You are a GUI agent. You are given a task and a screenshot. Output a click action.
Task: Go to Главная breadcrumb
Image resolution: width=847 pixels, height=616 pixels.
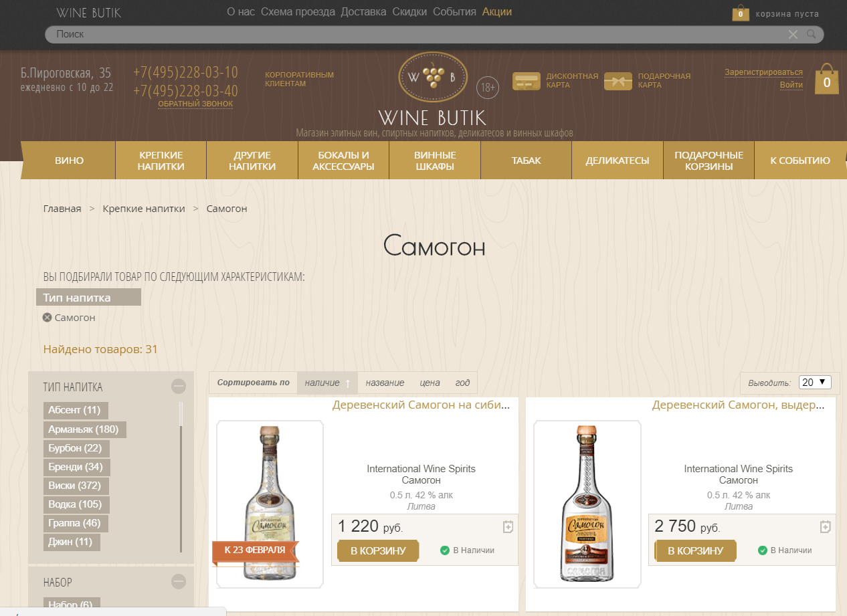pyautogui.click(x=62, y=209)
